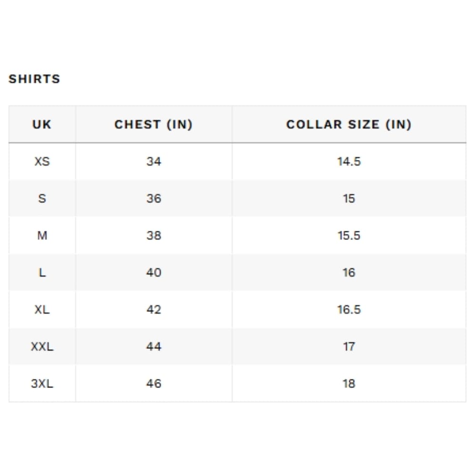This screenshot has width=476, height=476.
Task: Select the XS size cell
Action: coord(42,161)
